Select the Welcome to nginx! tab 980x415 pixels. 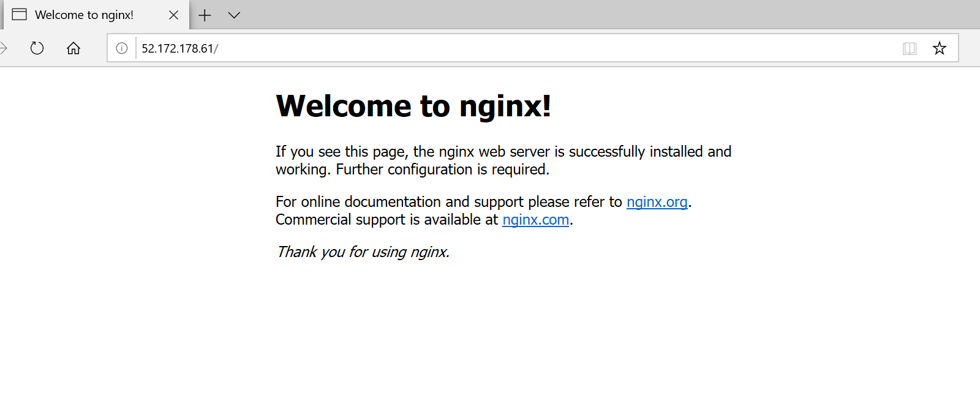(x=96, y=15)
